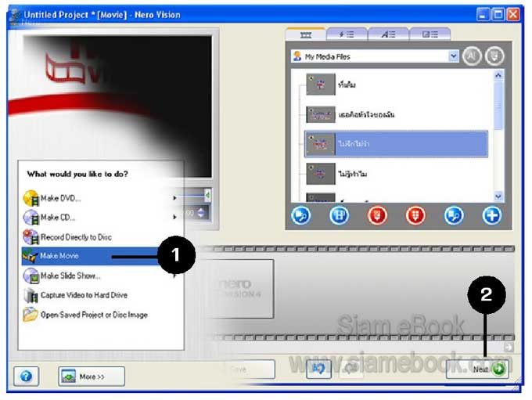Click the second red round button below media list
The image size is (532, 400).
pyautogui.click(x=415, y=215)
